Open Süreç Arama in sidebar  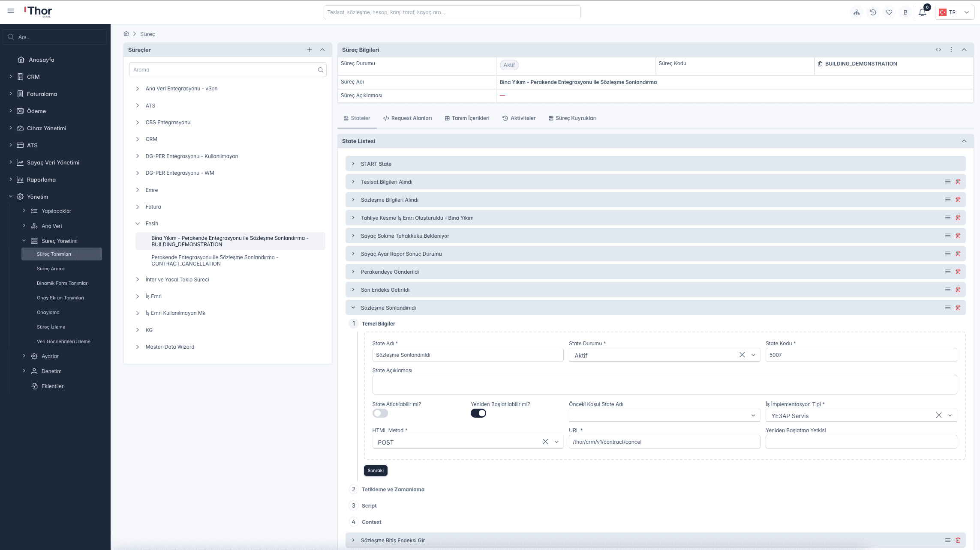point(51,269)
